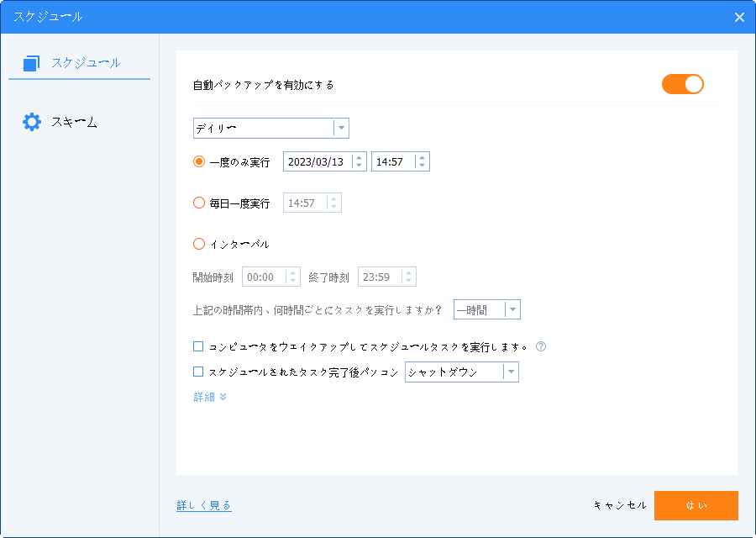Open the シャットダウン dropdown
Image resolution: width=756 pixels, height=538 pixels.
coord(462,372)
